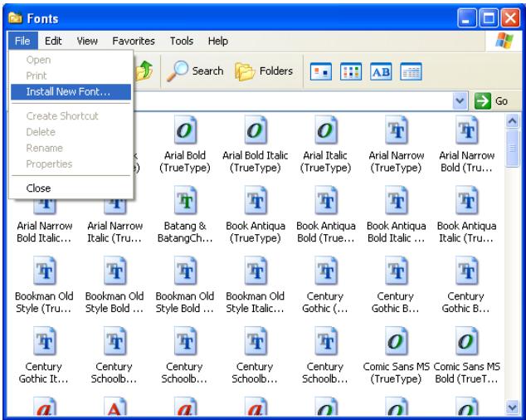Open the Favorites menu
The height and width of the screenshot is (420, 526).
134,41
